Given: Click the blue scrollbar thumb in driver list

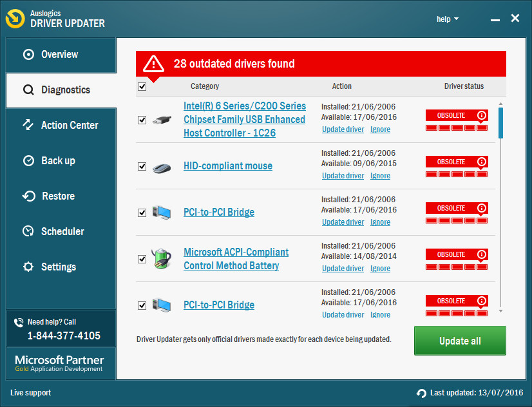Looking at the screenshot, I should click(x=501, y=123).
